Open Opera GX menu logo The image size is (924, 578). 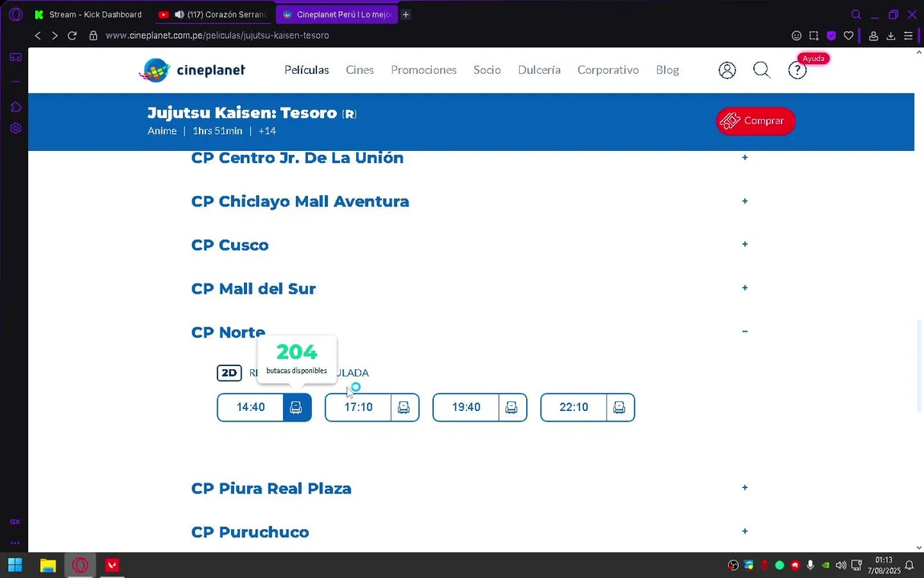tap(15, 14)
